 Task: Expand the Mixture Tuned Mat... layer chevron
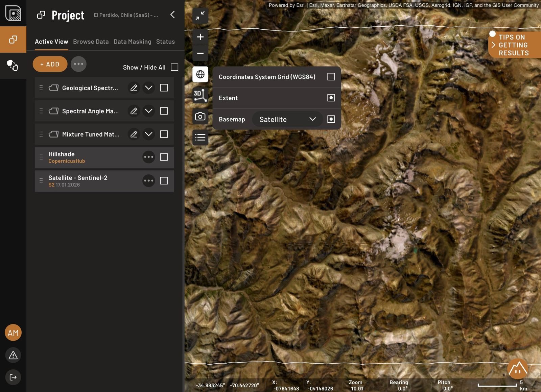coord(148,134)
